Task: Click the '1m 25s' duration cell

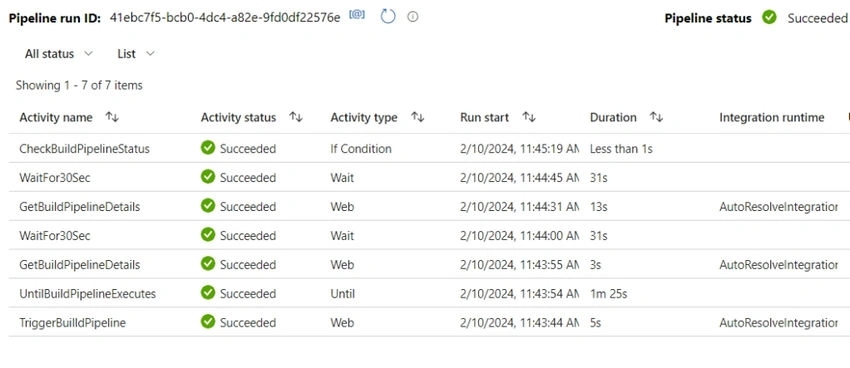Action: coord(608,294)
